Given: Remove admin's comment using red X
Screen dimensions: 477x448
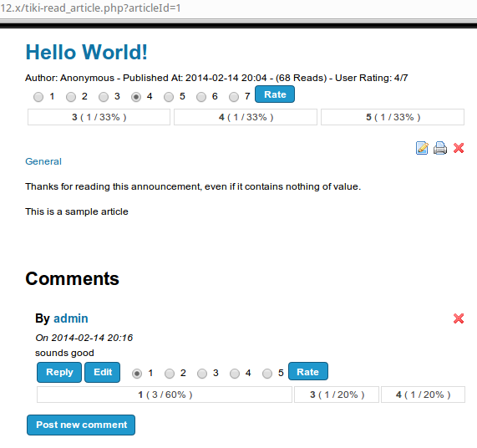Looking at the screenshot, I should 459,318.
